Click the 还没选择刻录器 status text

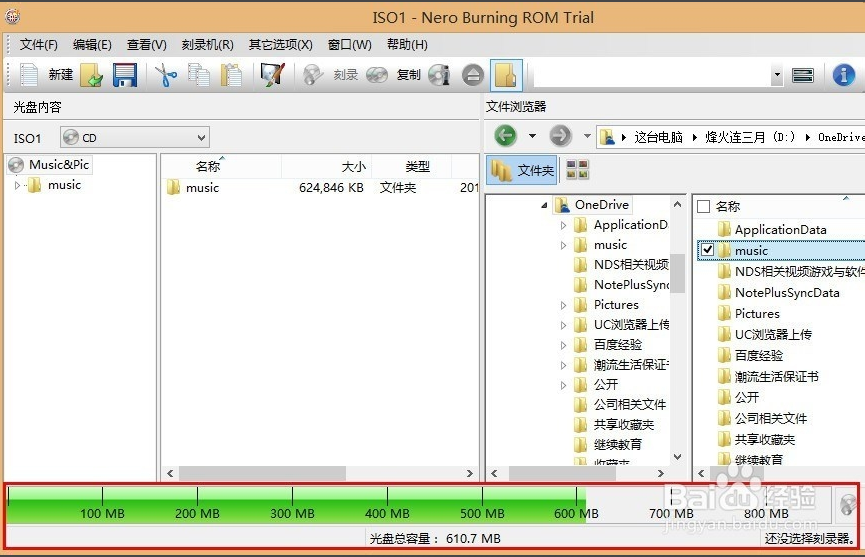(809, 538)
